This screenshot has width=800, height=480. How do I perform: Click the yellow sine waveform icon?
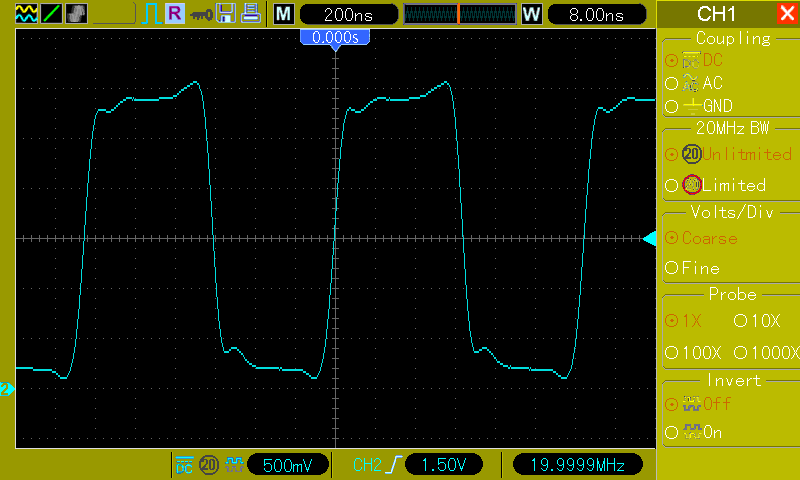click(27, 14)
